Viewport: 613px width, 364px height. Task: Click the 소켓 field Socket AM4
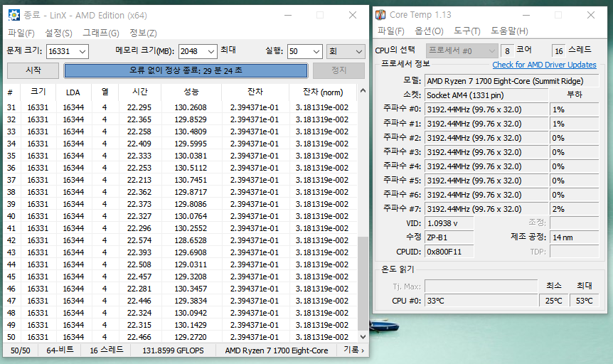486,95
